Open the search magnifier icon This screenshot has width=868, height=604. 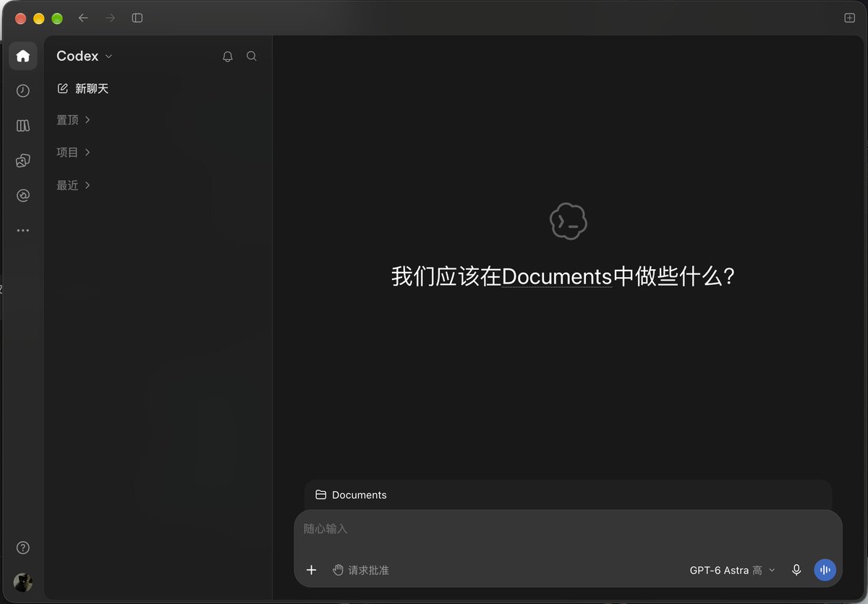(x=252, y=56)
